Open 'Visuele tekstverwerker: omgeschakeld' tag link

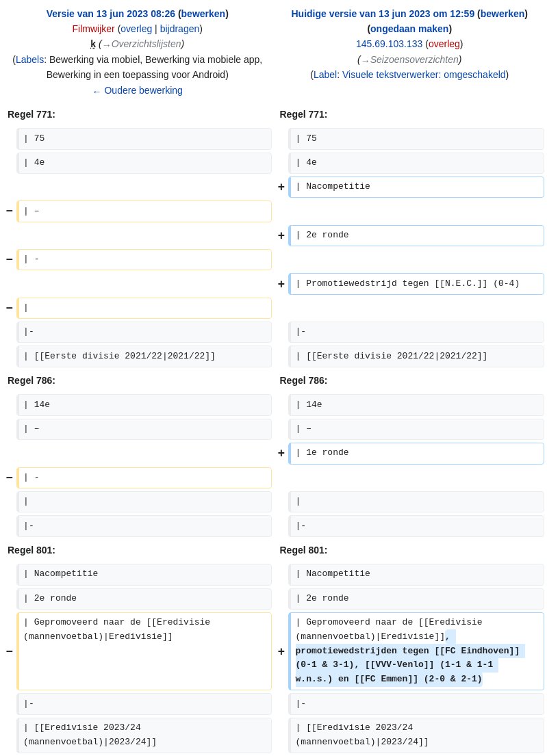(x=424, y=75)
